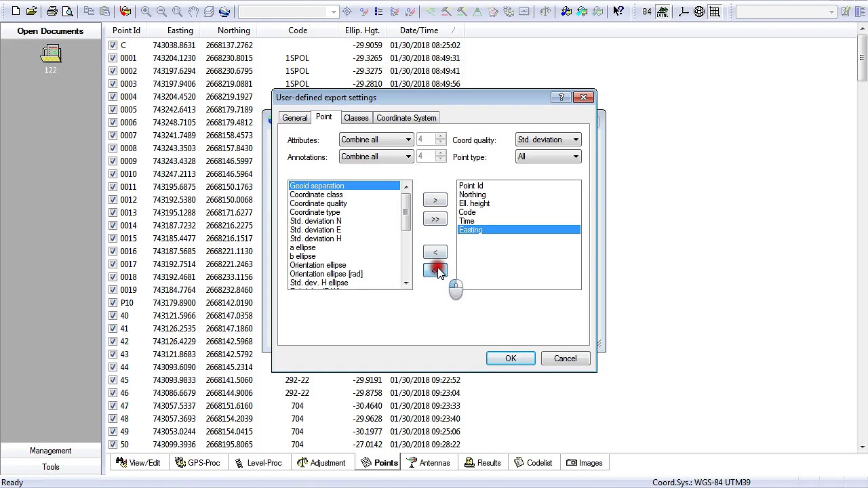Click the help question button in dialog

pyautogui.click(x=561, y=98)
